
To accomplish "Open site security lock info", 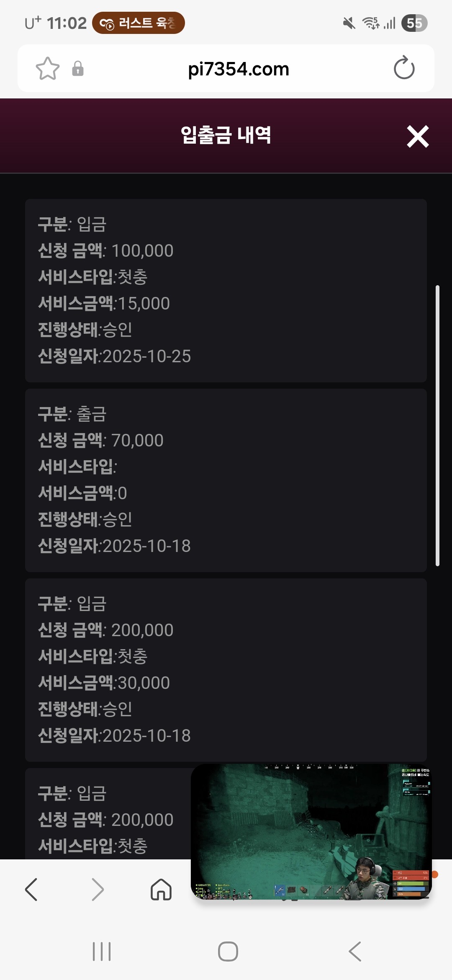I will pos(78,68).
